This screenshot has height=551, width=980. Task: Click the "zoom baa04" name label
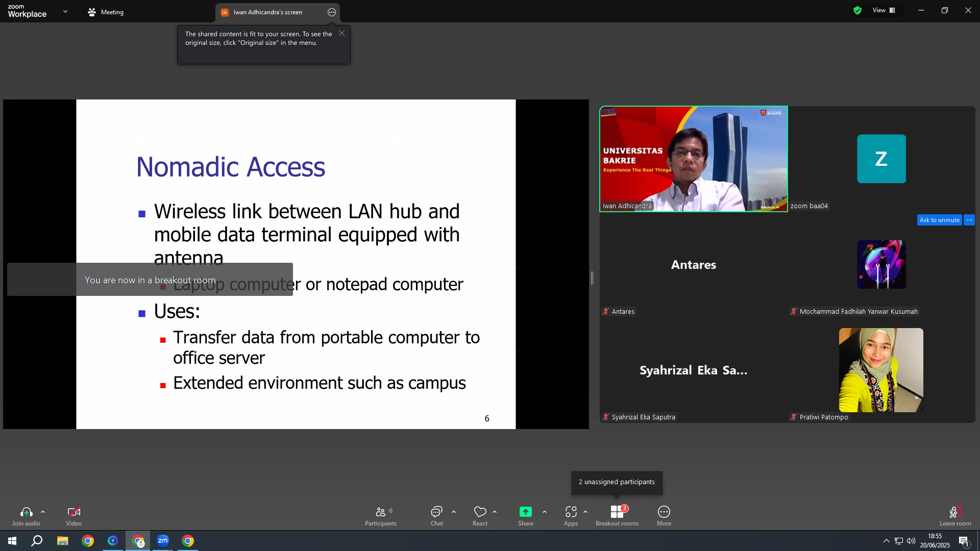point(809,206)
